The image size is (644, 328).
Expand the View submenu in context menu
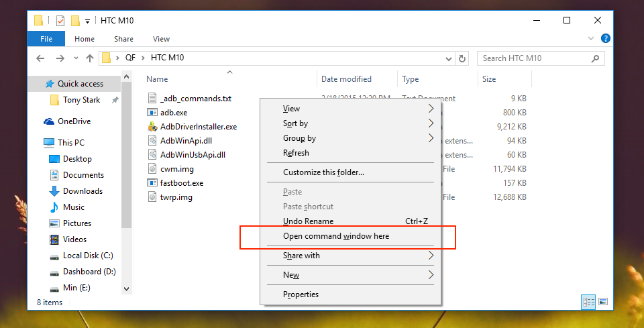[x=351, y=109]
